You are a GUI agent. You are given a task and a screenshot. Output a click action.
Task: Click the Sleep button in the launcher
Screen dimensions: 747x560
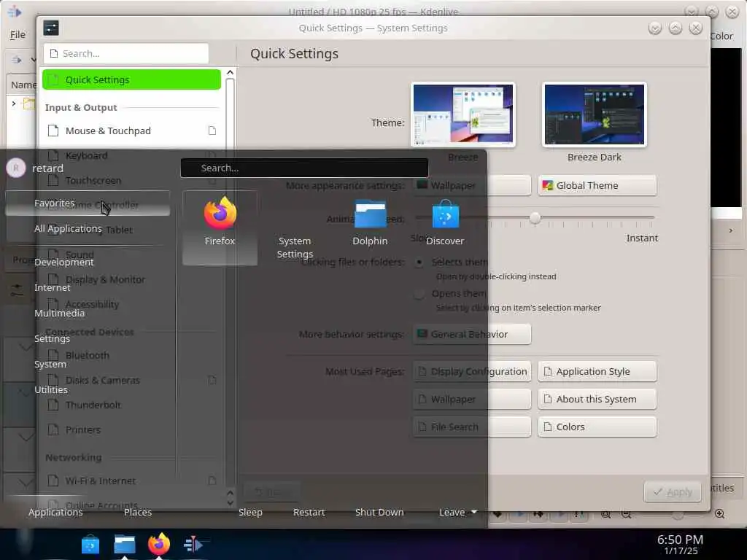[251, 513]
